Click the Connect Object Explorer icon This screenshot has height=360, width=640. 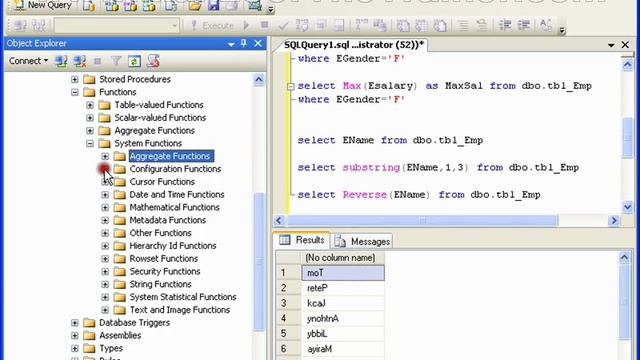[x=61, y=61]
